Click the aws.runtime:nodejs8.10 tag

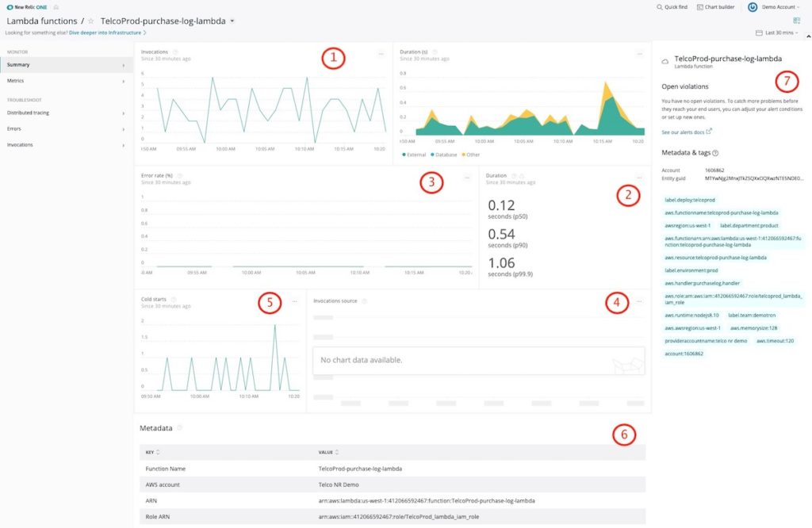(x=691, y=316)
